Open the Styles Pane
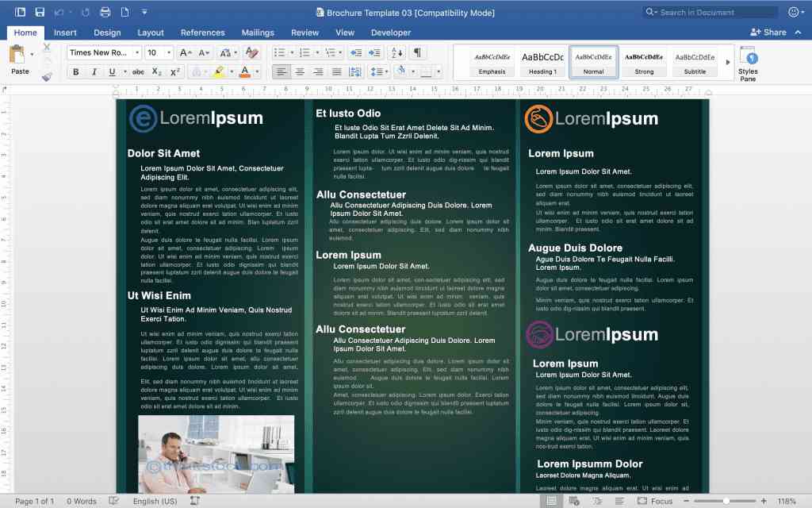The image size is (812, 508). tap(747, 63)
